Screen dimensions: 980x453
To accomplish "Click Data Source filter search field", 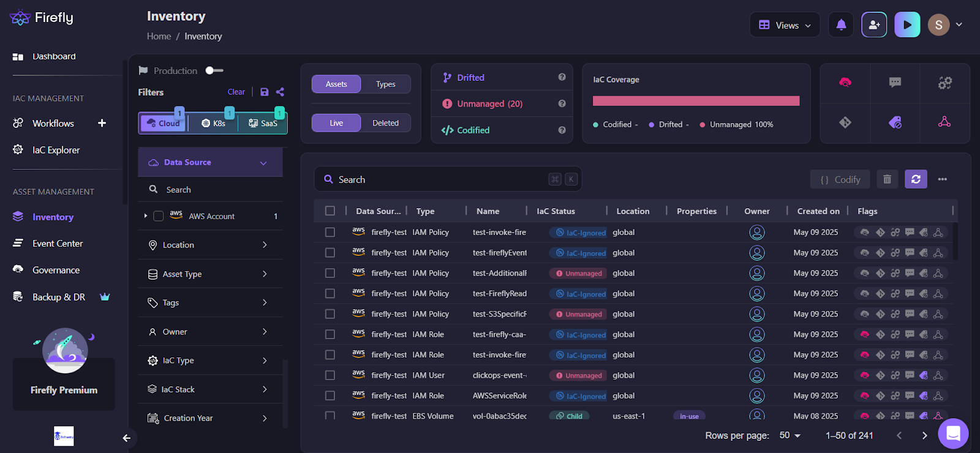I will pyautogui.click(x=210, y=190).
